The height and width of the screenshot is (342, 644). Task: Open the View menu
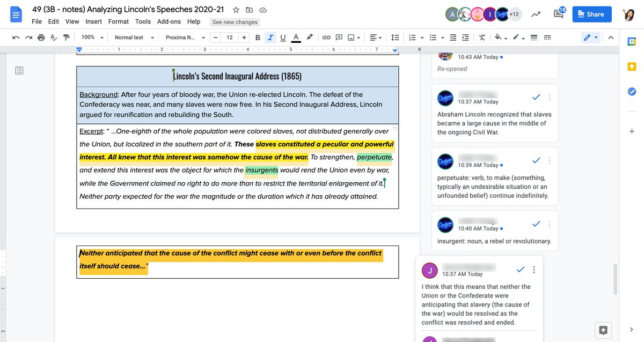(72, 21)
